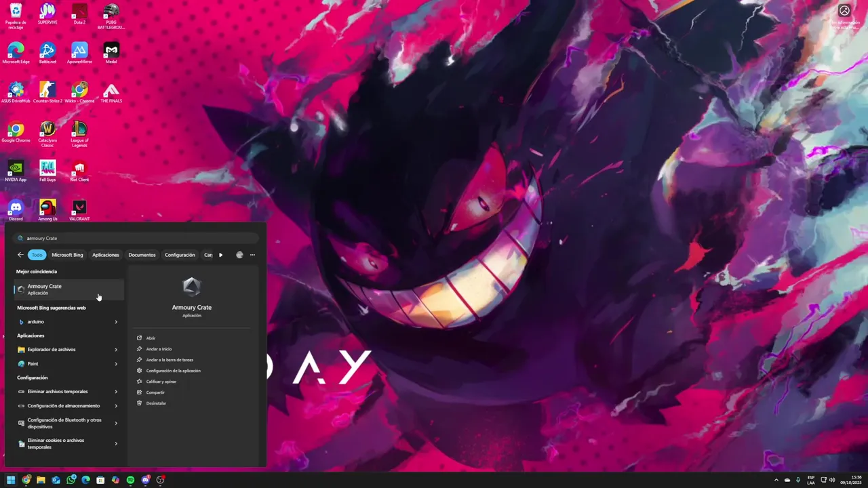Select the Microsoft Edge desktop shortcut icon
868x488 pixels.
16,53
